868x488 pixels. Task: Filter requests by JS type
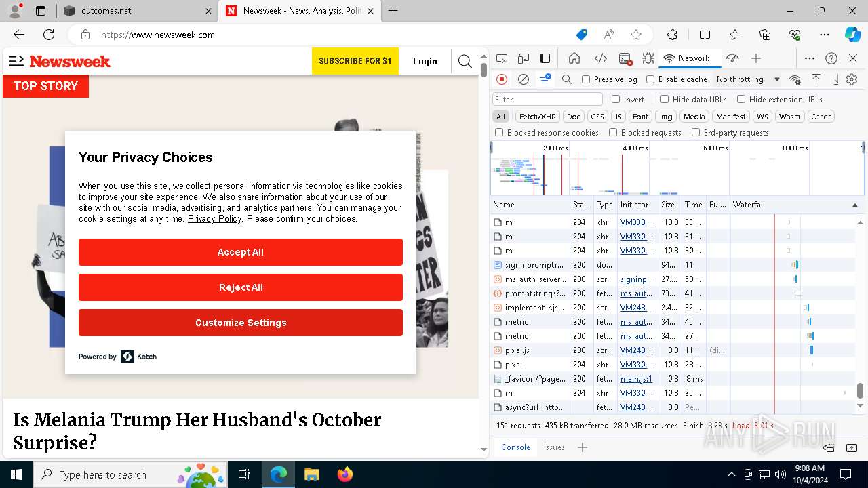point(618,117)
